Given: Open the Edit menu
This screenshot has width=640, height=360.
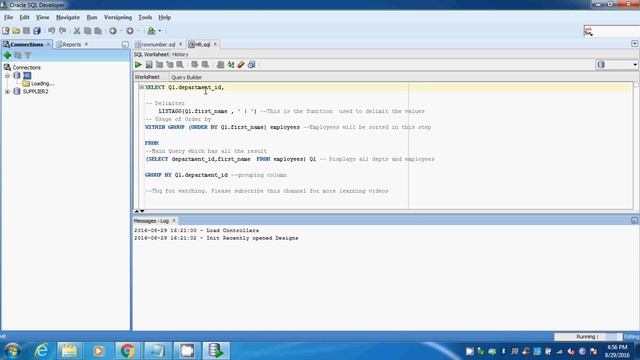Looking at the screenshot, I should point(24,17).
